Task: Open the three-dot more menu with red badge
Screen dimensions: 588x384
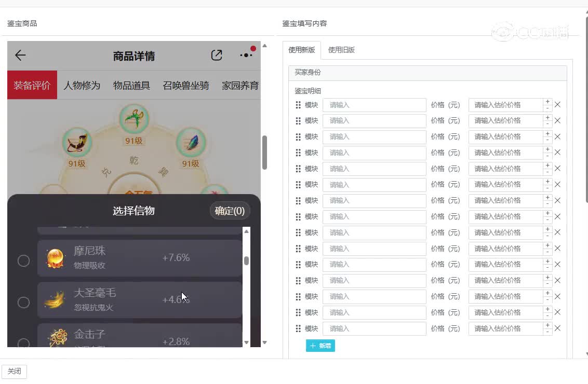Action: click(x=246, y=55)
